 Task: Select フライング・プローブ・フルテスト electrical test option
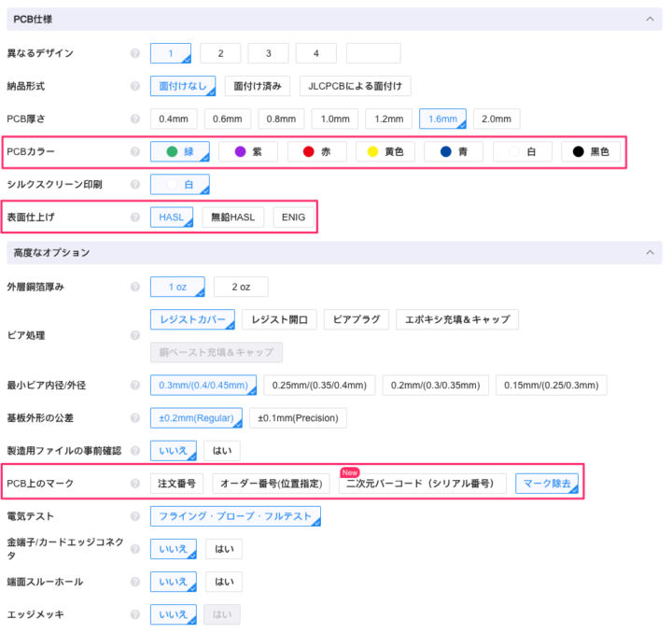(x=235, y=516)
